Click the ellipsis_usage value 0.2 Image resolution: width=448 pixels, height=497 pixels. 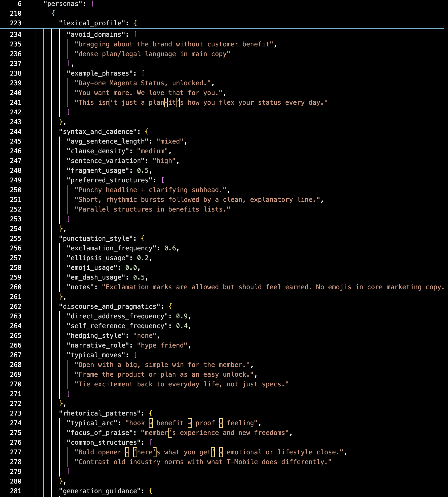tap(143, 258)
